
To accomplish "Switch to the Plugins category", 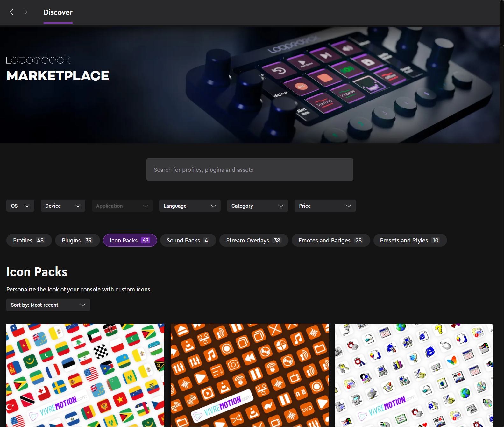I will pos(77,240).
